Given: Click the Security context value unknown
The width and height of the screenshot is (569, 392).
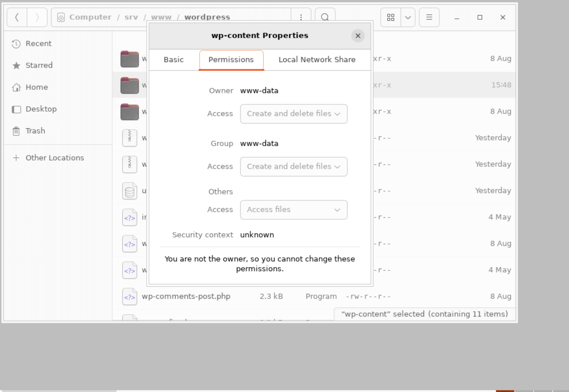Looking at the screenshot, I should click(x=257, y=235).
